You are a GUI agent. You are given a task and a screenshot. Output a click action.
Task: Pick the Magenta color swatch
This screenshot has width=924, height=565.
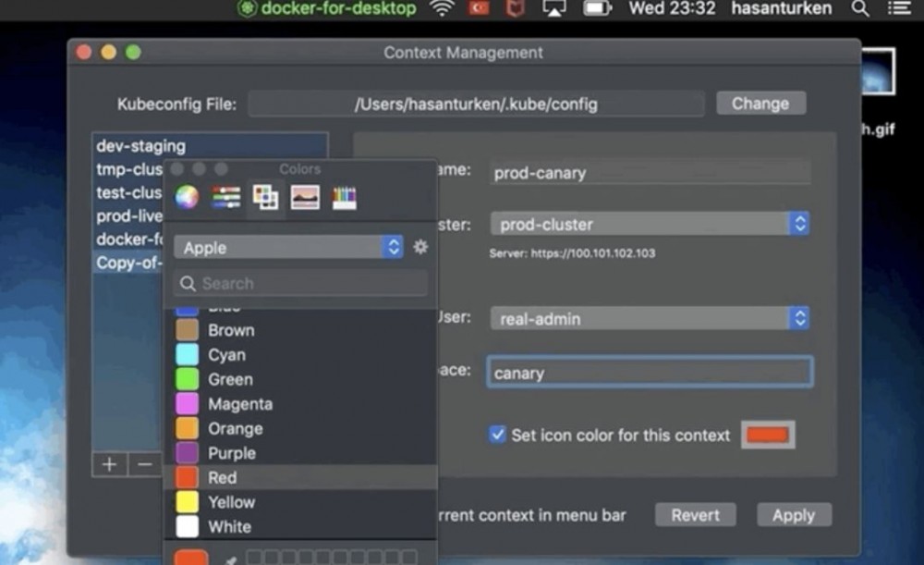click(187, 404)
